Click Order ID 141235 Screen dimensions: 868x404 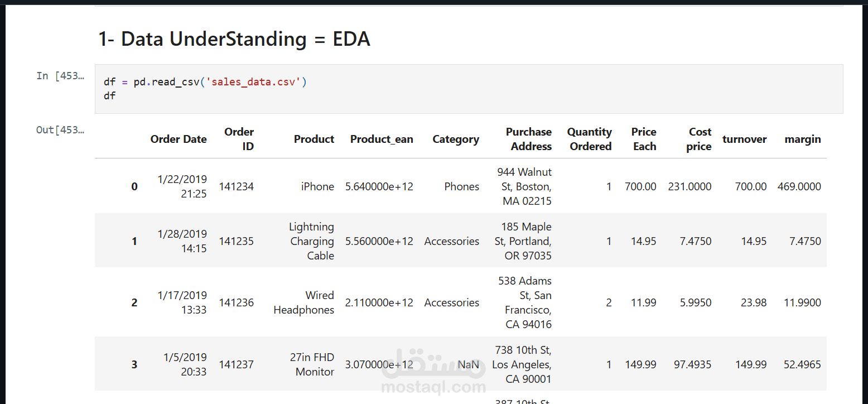tap(236, 241)
